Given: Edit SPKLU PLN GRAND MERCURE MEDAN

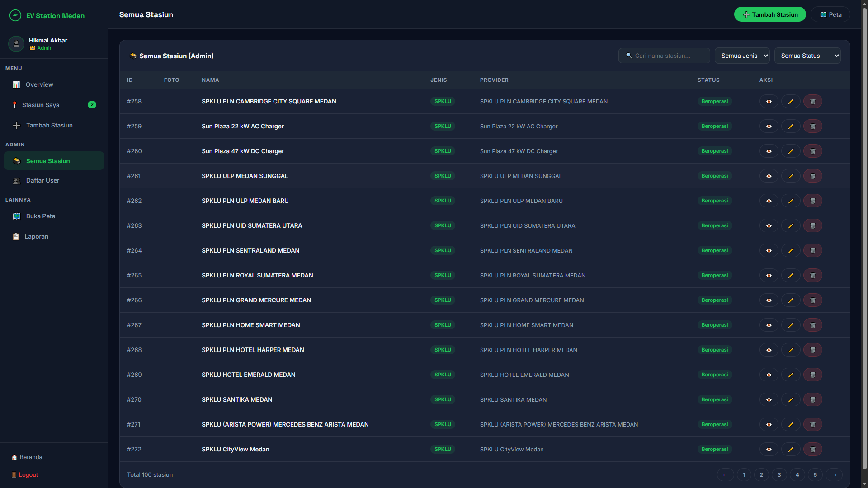Looking at the screenshot, I should click(x=791, y=300).
